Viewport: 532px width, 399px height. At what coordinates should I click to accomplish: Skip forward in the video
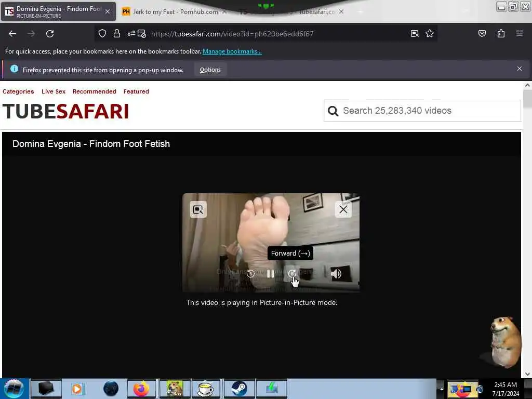292,273
